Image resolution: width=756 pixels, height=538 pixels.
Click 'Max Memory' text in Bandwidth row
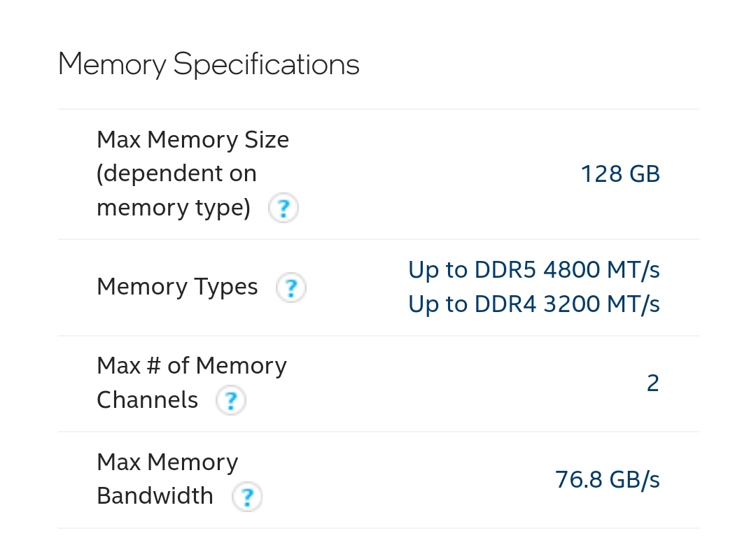[x=167, y=462]
